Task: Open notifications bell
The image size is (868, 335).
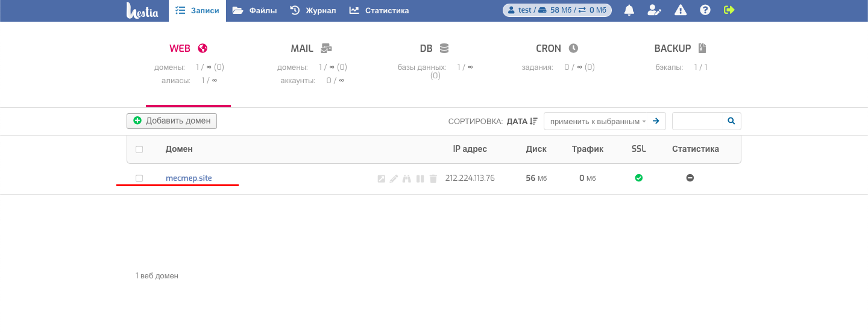Action: [629, 10]
